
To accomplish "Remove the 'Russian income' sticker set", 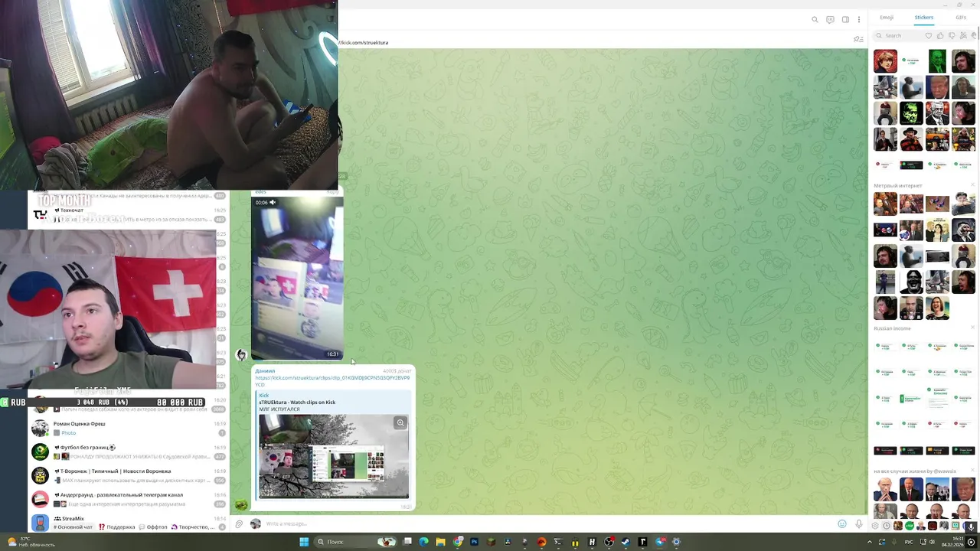I will 973,328.
